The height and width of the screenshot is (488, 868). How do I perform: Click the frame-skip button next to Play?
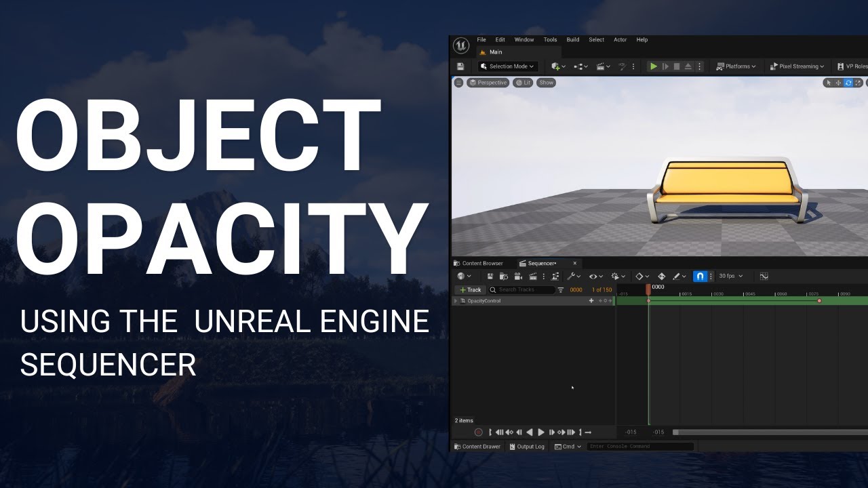point(665,66)
